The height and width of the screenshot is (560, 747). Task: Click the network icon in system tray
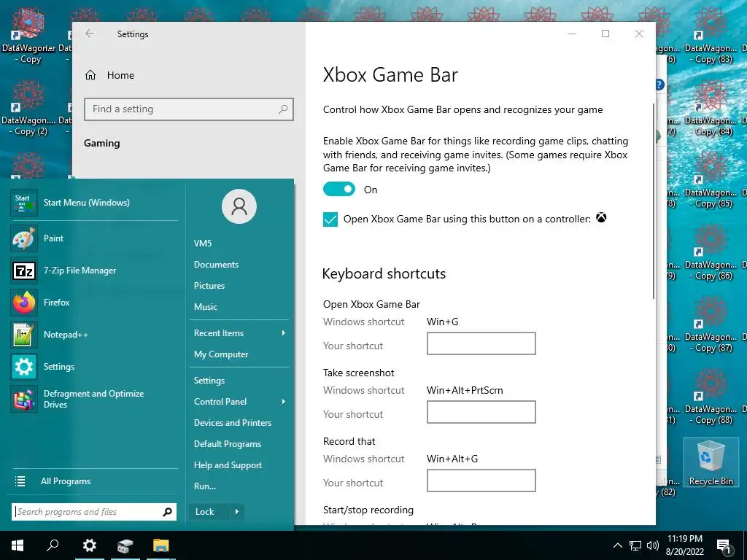[x=635, y=545]
